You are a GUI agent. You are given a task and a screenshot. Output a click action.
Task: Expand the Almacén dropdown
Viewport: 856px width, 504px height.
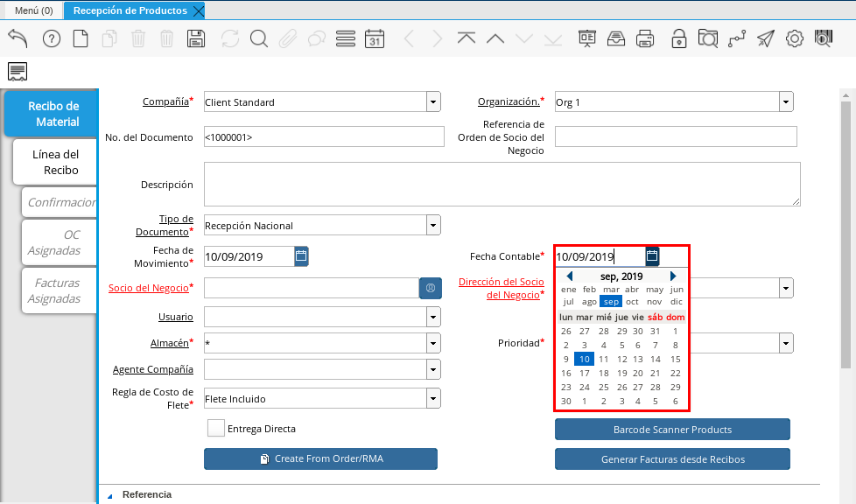[433, 343]
